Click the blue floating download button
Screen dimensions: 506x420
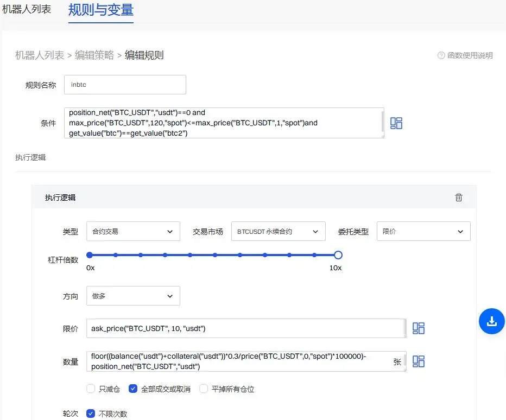pos(491,321)
